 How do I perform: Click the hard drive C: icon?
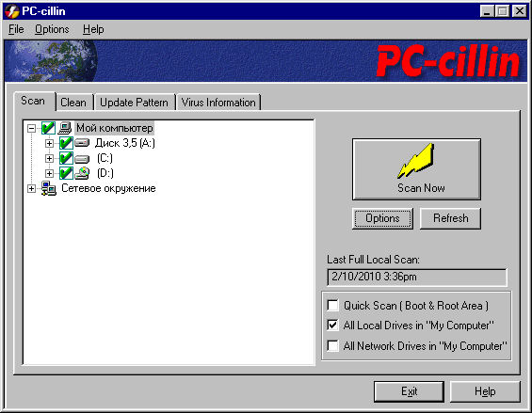pyautogui.click(x=82, y=158)
